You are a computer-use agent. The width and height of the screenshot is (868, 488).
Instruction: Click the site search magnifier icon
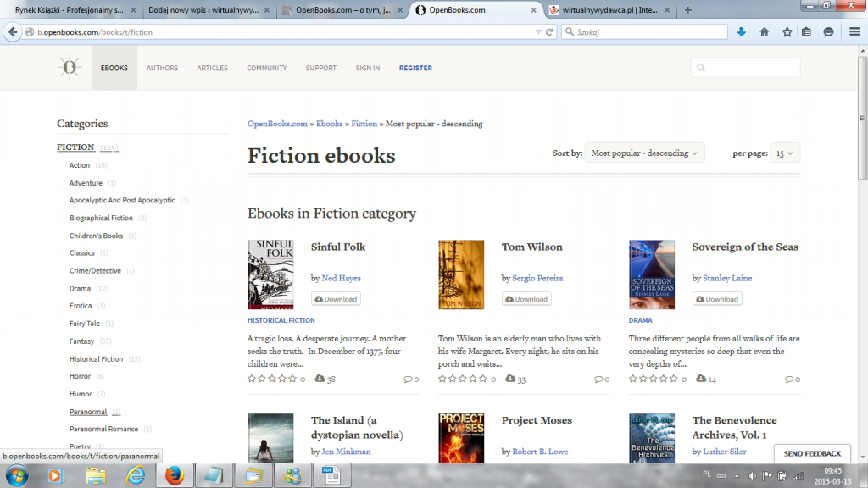pos(701,68)
